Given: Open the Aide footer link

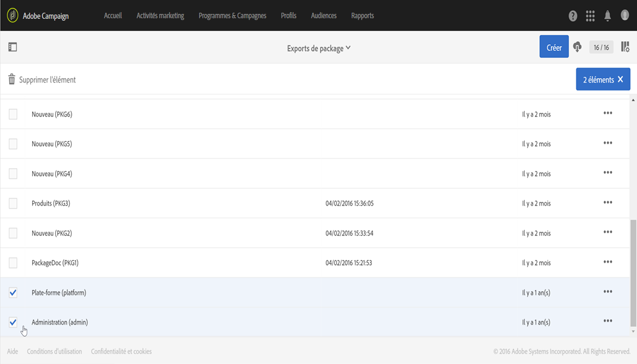Looking at the screenshot, I should [12, 351].
